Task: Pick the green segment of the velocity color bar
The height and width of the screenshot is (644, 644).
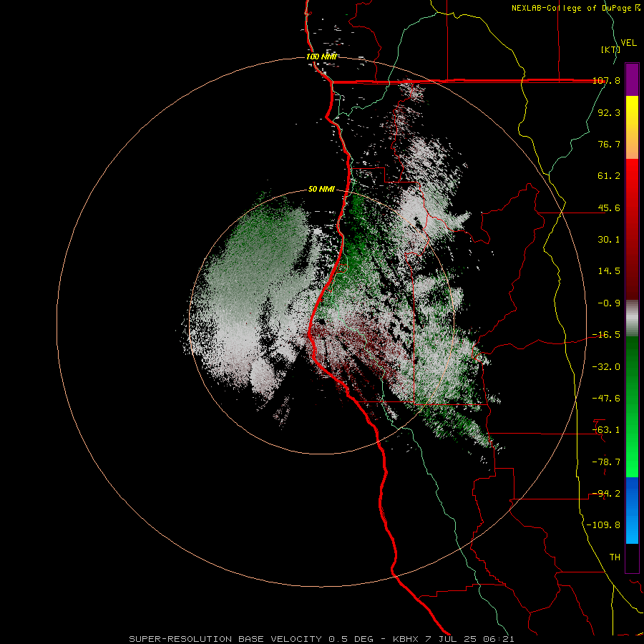Action: coord(632,406)
